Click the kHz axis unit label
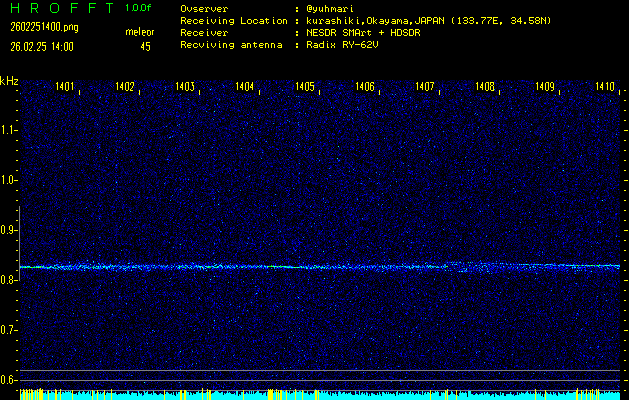Image resolution: width=629 pixels, height=400 pixels. tap(9, 81)
